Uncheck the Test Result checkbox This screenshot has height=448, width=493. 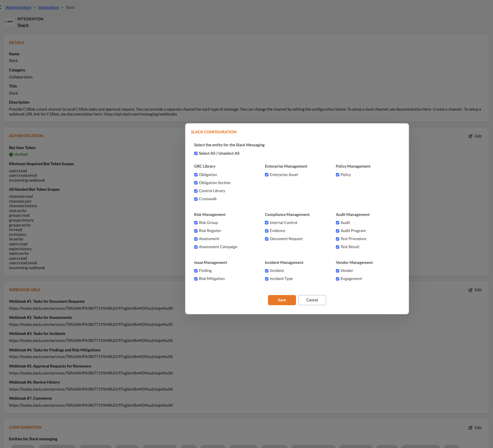pos(338,247)
